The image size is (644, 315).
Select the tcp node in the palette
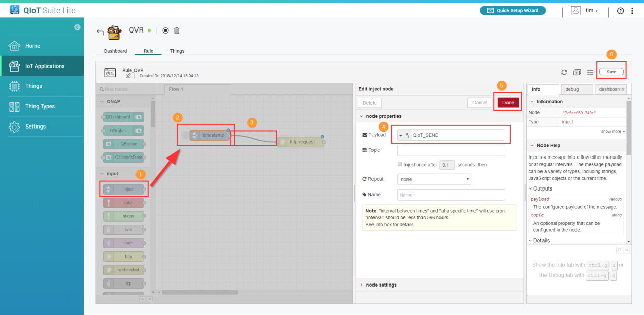click(x=123, y=283)
